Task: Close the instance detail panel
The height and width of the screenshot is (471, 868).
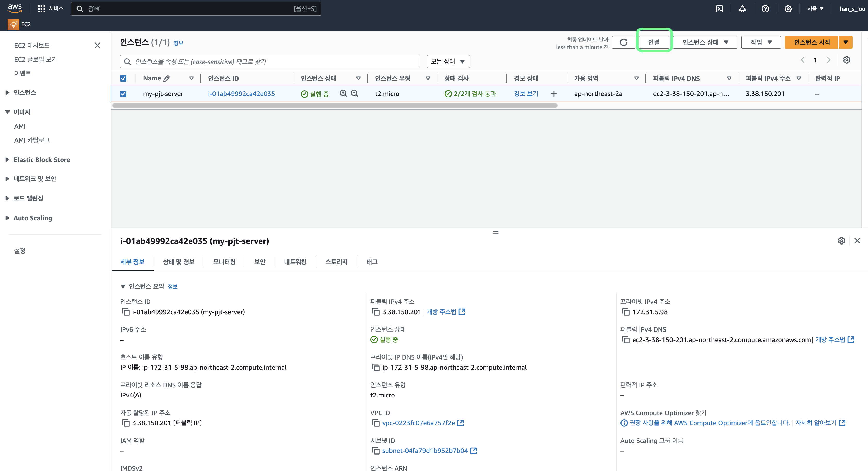Action: point(857,241)
